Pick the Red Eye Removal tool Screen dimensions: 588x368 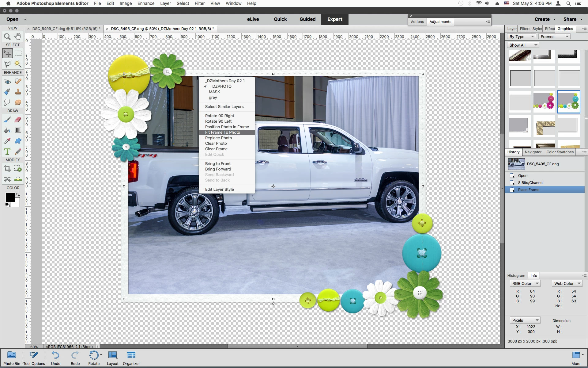coord(7,81)
